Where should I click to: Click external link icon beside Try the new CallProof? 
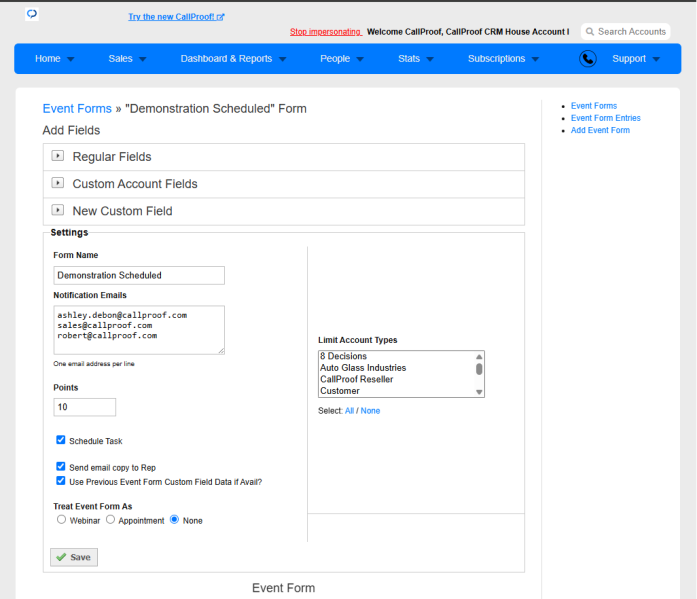click(x=221, y=17)
